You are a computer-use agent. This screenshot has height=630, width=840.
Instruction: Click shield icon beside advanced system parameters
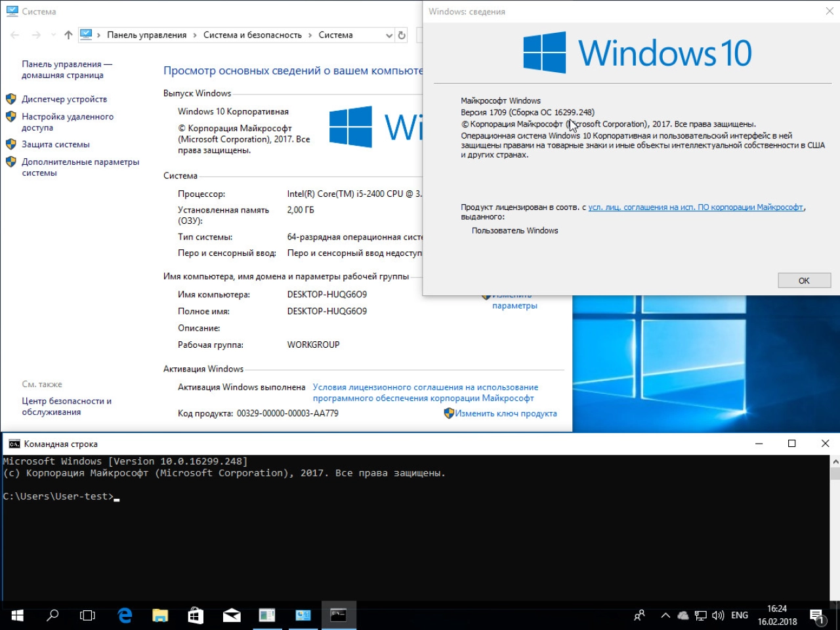click(11, 162)
